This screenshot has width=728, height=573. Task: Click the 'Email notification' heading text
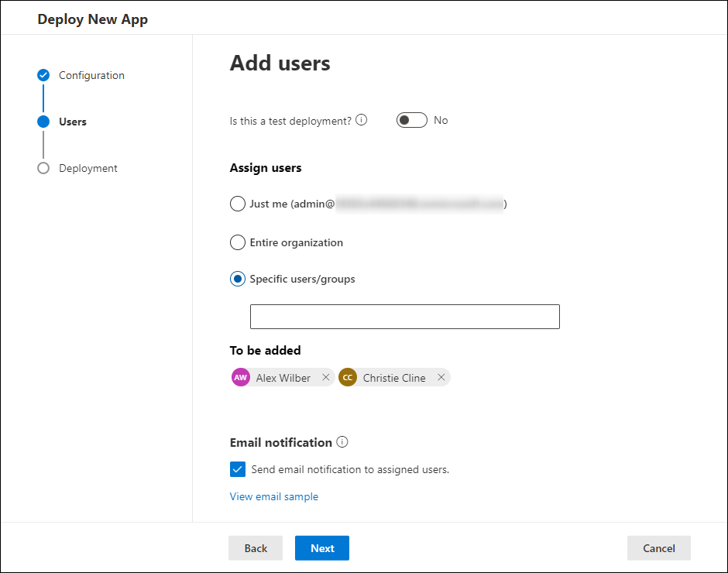pos(281,442)
